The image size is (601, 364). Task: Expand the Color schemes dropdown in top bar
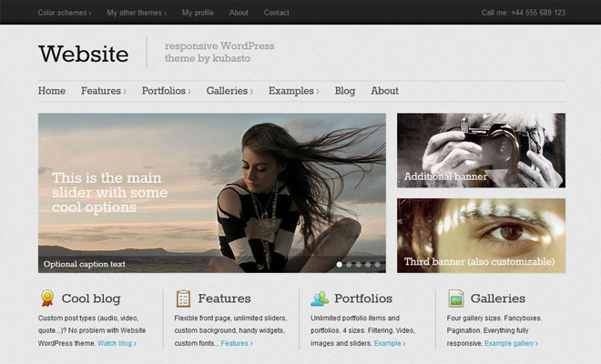[64, 13]
